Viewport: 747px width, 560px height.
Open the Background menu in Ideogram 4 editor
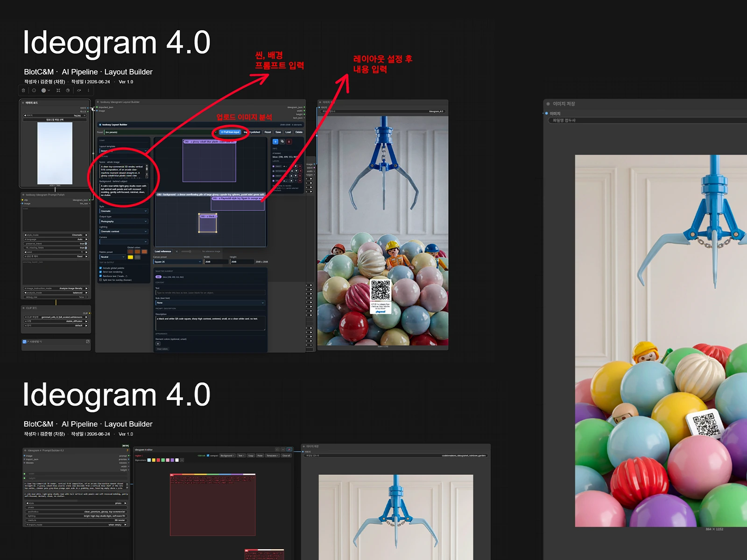[227, 455]
